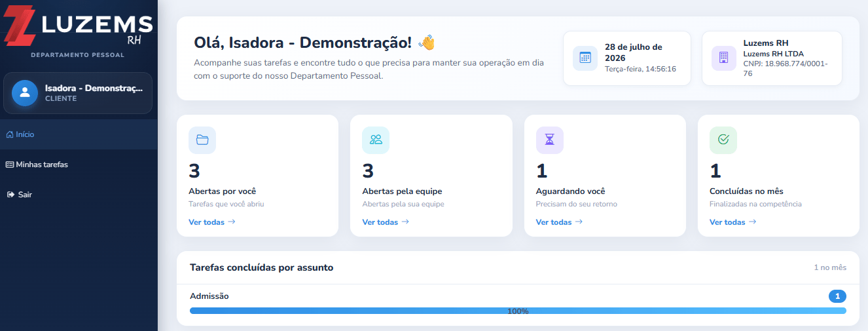This screenshot has width=868, height=331.
Task: Click the Luzems RH logo
Action: coord(78,27)
